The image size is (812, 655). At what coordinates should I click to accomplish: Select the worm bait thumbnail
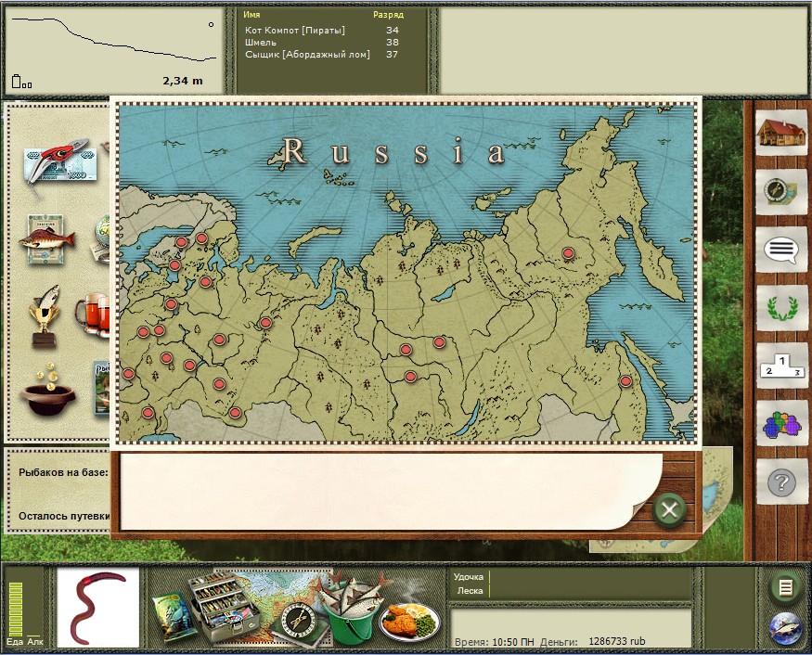(98, 606)
